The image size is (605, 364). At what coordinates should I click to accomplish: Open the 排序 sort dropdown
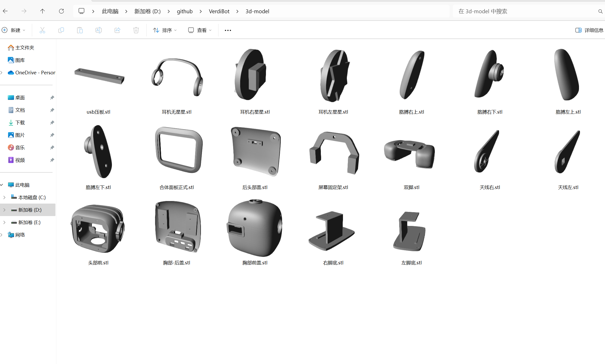(x=165, y=30)
